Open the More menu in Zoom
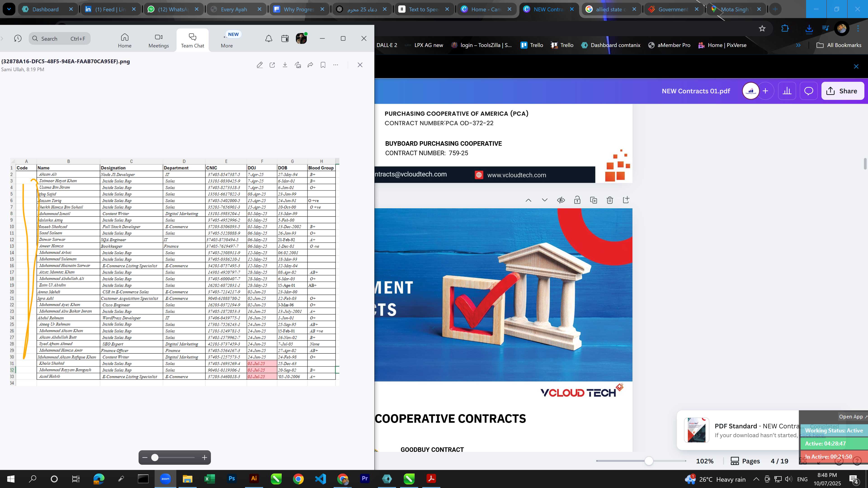Screen dimensions: 868x488 click(227, 40)
